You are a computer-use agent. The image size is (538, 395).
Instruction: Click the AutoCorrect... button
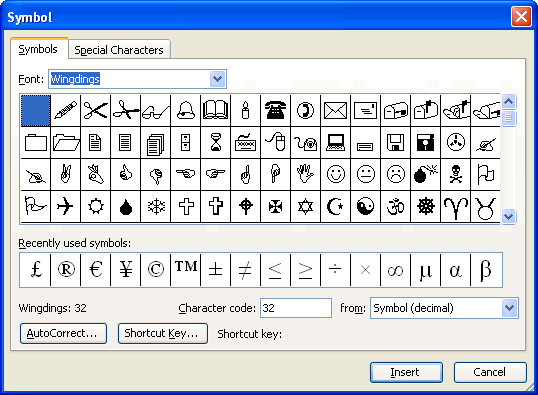click(x=63, y=333)
